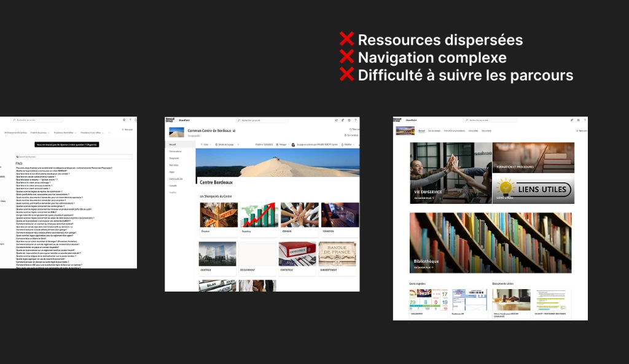Viewport: 629px width, 364px height.
Task: Click the Renault Group logo on Bordeaux site
Action: [170, 120]
